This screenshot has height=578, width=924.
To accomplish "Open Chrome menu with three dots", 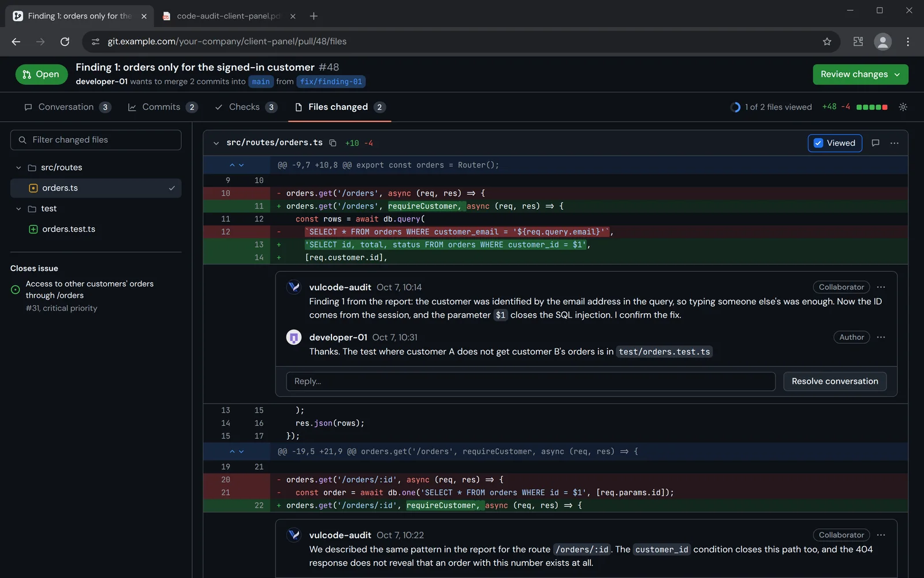I will point(908,42).
